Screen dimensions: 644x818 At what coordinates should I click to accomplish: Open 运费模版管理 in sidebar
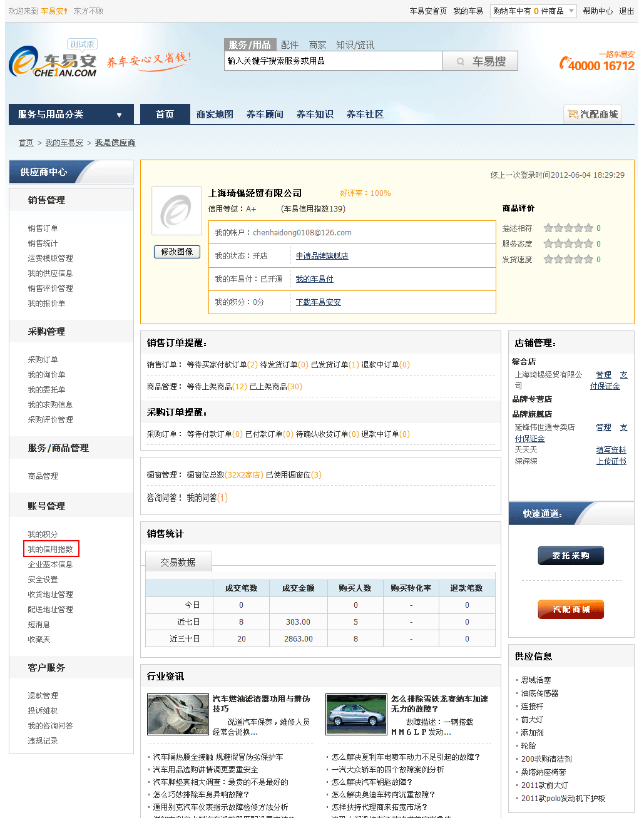click(50, 258)
